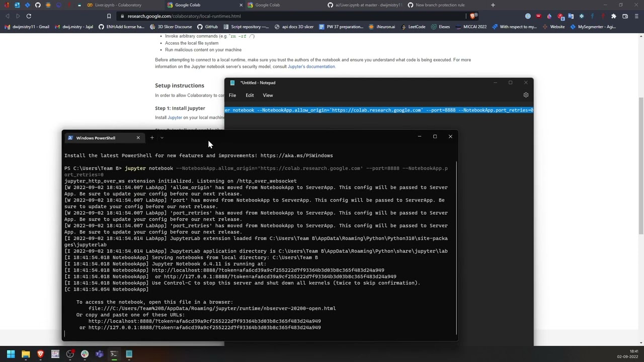The width and height of the screenshot is (644, 362).
Task: Open iNeuron.ai bookmark
Action: point(382,27)
